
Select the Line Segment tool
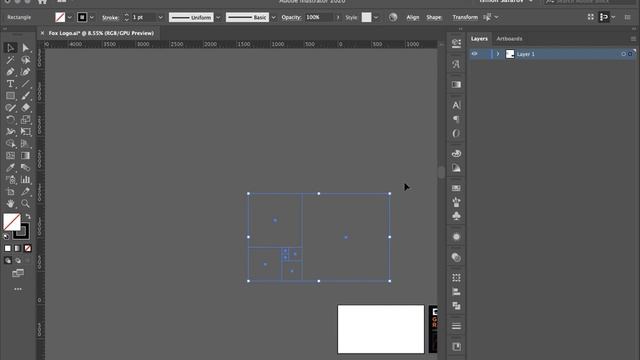click(x=25, y=84)
